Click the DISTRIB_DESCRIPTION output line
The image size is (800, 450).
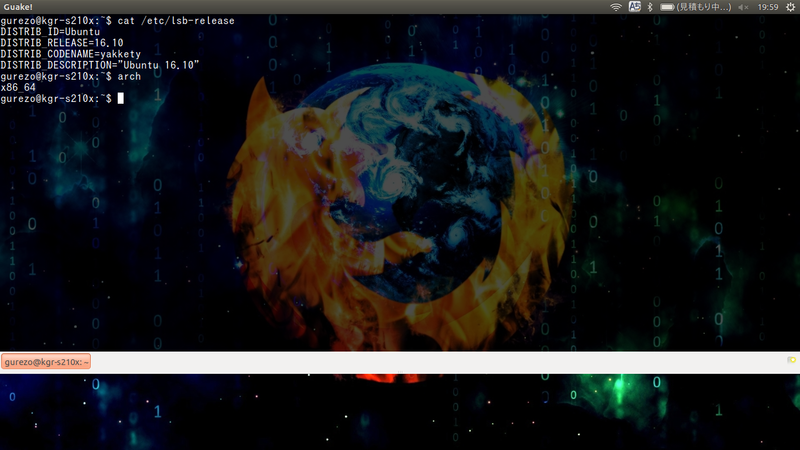tap(99, 65)
